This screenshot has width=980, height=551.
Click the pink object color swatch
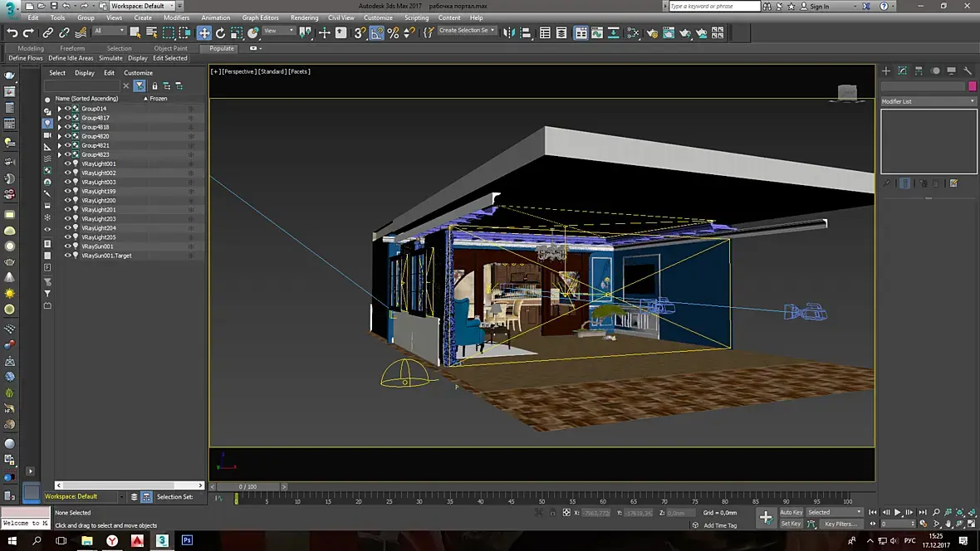pos(972,86)
